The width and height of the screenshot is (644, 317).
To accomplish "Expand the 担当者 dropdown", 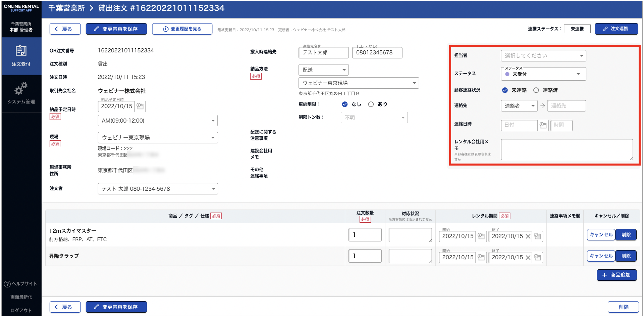I will 543,56.
